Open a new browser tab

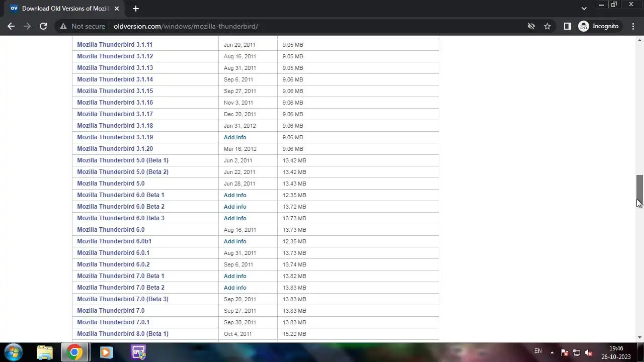tap(136, 9)
